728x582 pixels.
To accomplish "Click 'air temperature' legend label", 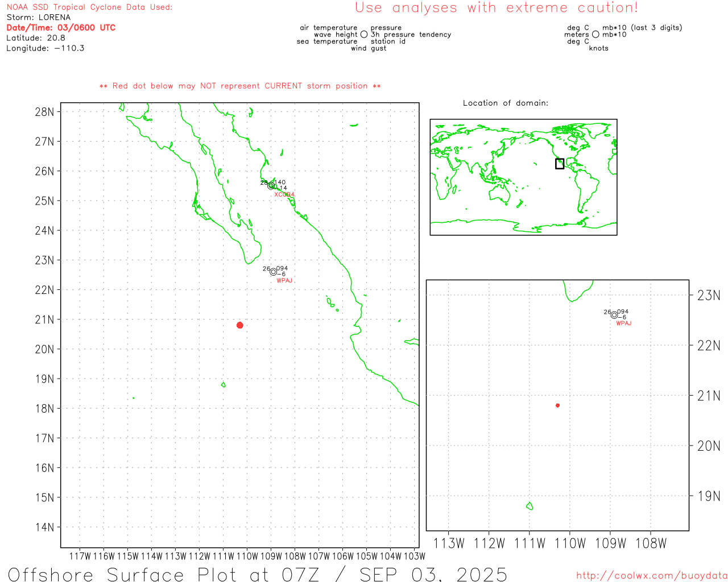I will [329, 28].
